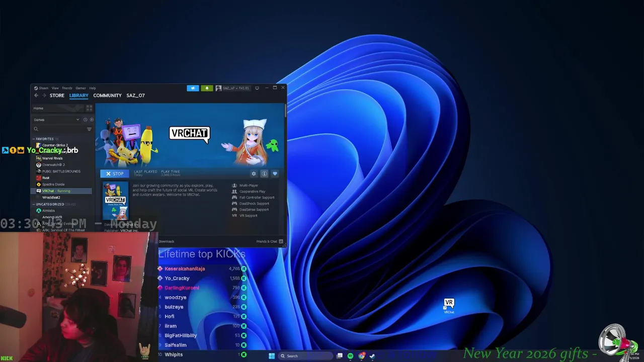Viewport: 644px width, 362px height.
Task: Open the Downloads manager
Action: point(167,241)
